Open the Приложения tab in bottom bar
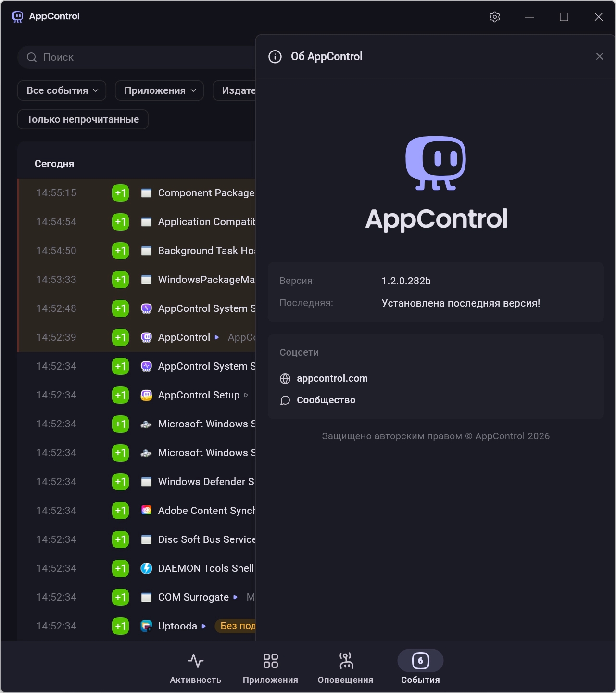This screenshot has width=616, height=693. [x=270, y=667]
